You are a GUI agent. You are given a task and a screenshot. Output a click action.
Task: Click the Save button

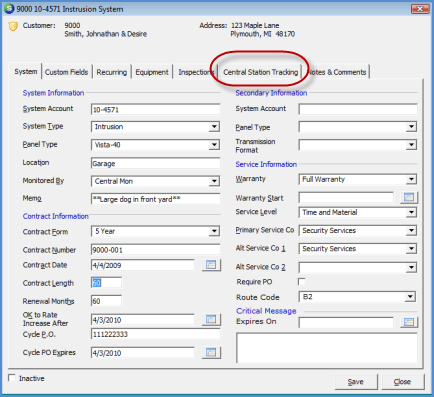click(356, 381)
